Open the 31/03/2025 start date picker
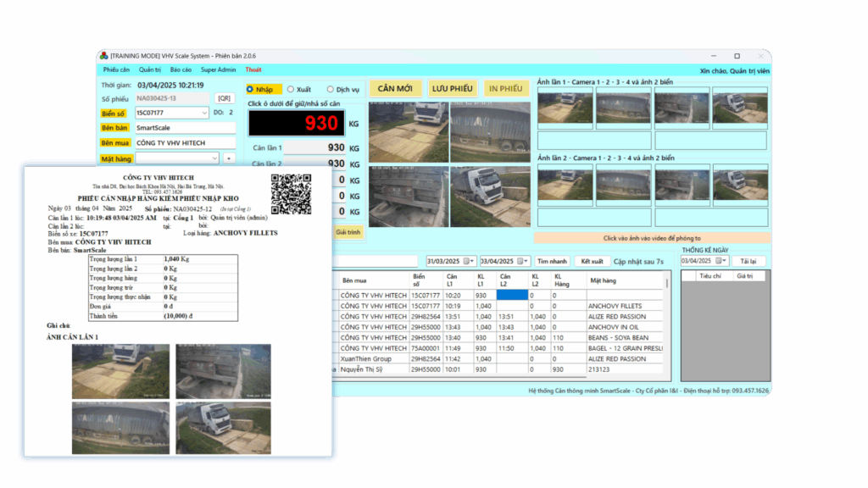The width and height of the screenshot is (868, 488). pyautogui.click(x=468, y=261)
